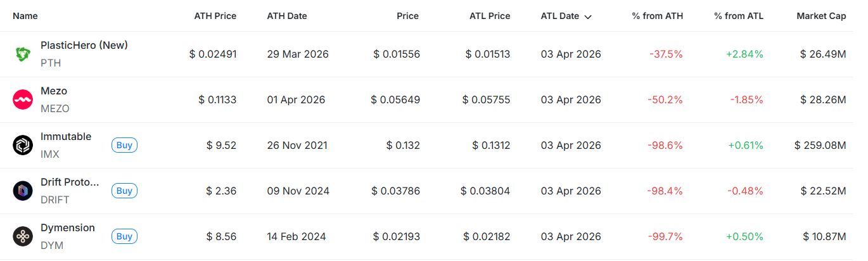Click the PlasticHero green coin icon
The image size is (868, 261).
point(23,54)
